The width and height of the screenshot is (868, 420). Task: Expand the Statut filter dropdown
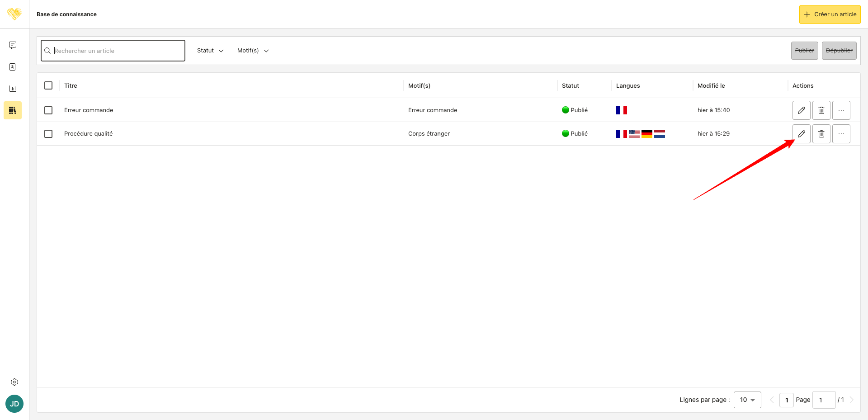click(210, 51)
